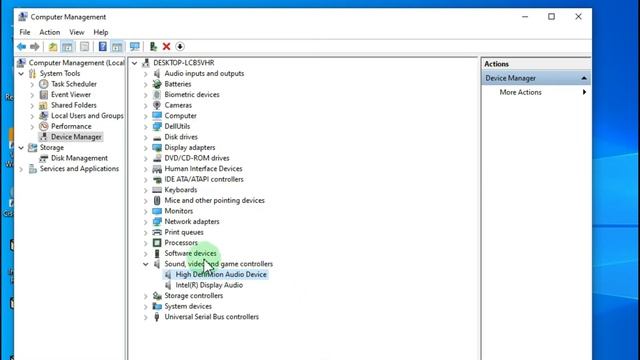Collapse Device Manager actions section arrow
The height and width of the screenshot is (360, 640).
point(584,78)
